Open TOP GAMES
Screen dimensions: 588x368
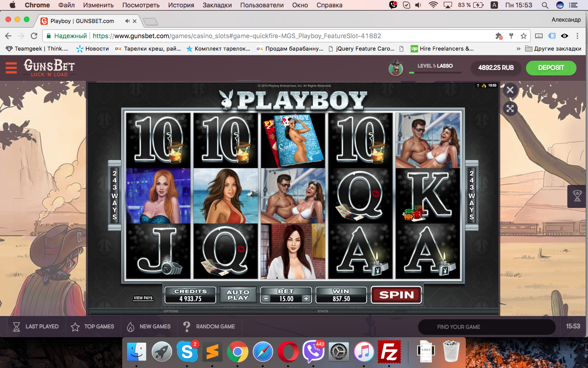92,327
